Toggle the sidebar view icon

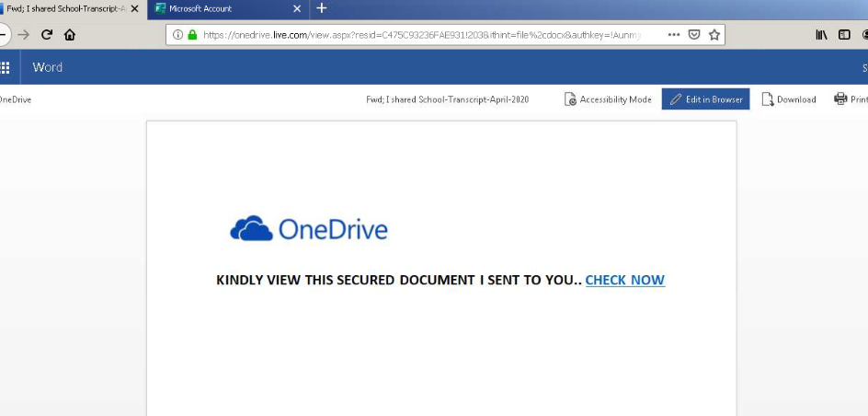click(x=844, y=35)
